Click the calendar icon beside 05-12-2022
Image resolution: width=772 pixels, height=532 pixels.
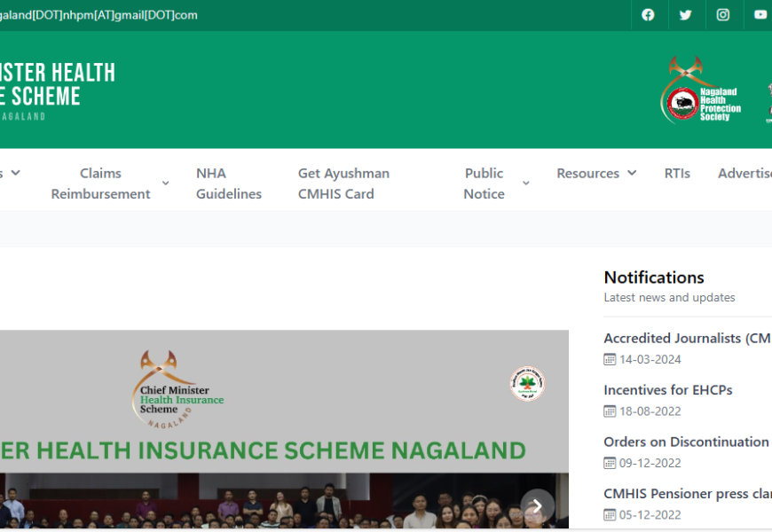(610, 515)
